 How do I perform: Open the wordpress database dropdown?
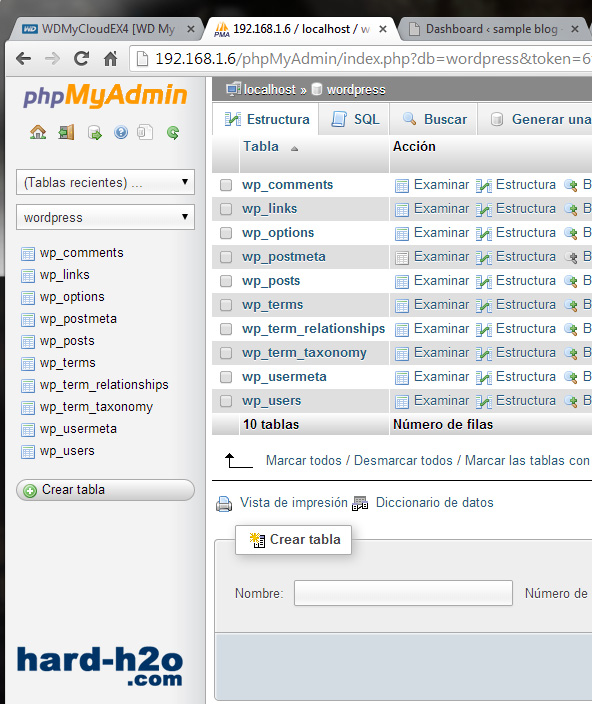point(105,217)
